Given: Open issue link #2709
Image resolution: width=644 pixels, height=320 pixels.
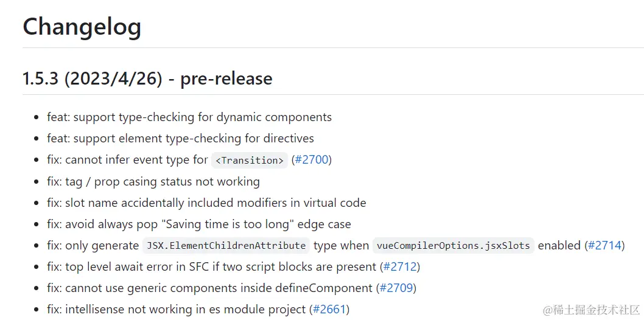Looking at the screenshot, I should pos(396,288).
